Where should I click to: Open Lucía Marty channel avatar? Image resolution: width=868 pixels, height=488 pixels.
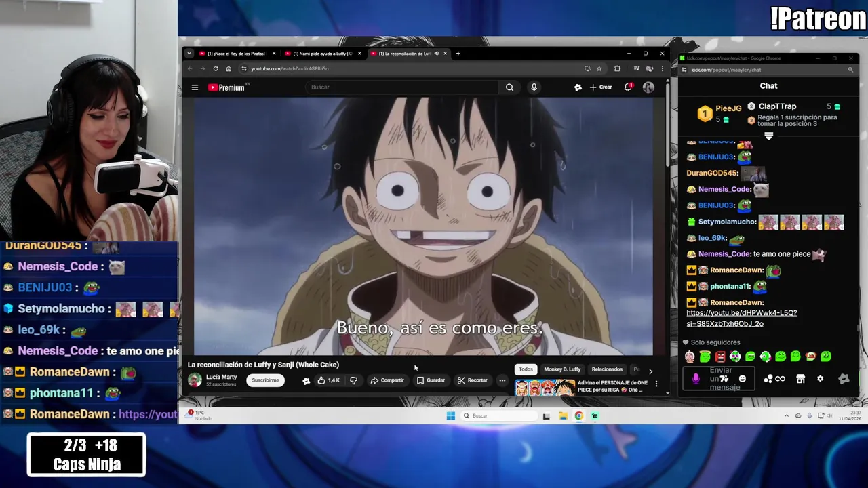click(x=195, y=380)
